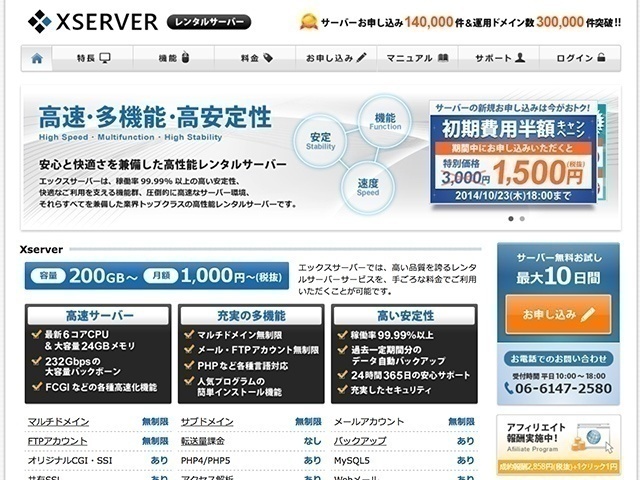Click the マルチドメイン無制限 text
Image resolution: width=640 pixels, height=480 pixels.
click(x=240, y=335)
